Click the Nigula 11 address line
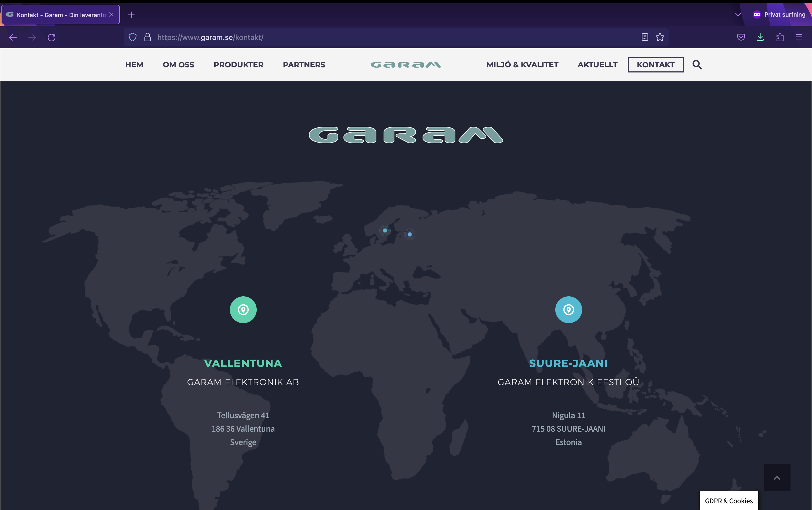 tap(568, 415)
